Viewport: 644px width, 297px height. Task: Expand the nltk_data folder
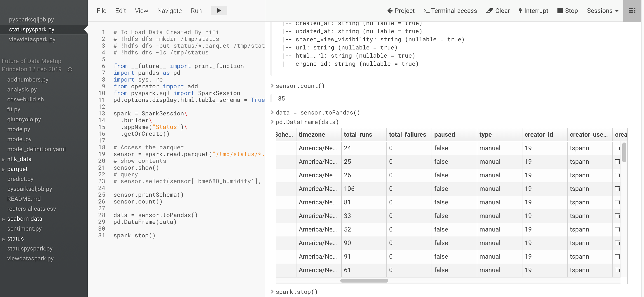(3, 159)
